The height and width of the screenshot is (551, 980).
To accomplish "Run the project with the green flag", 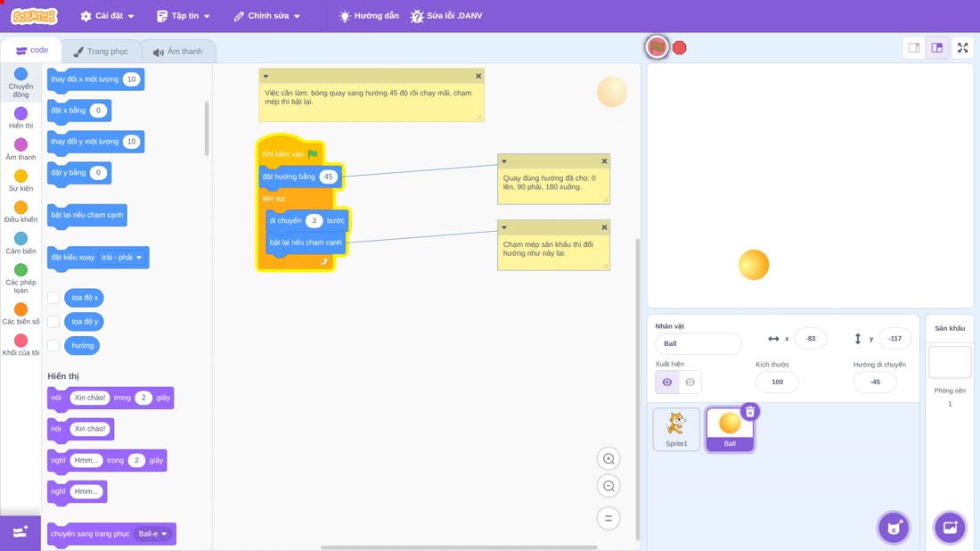I will point(657,47).
